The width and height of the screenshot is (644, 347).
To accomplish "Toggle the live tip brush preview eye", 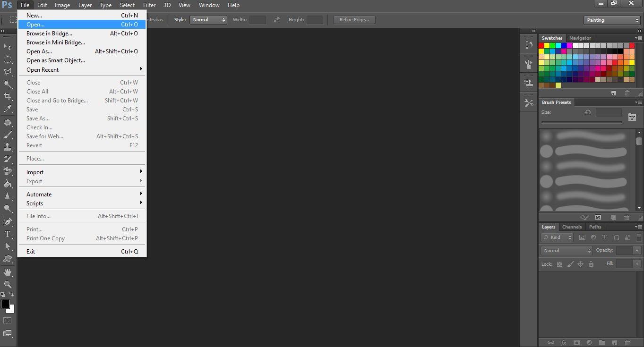I will [x=584, y=217].
